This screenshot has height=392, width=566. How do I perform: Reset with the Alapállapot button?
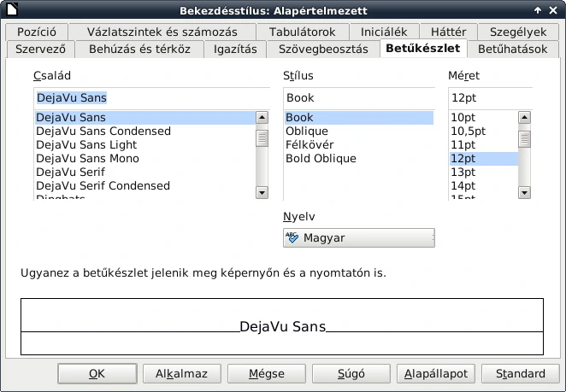[436, 373]
